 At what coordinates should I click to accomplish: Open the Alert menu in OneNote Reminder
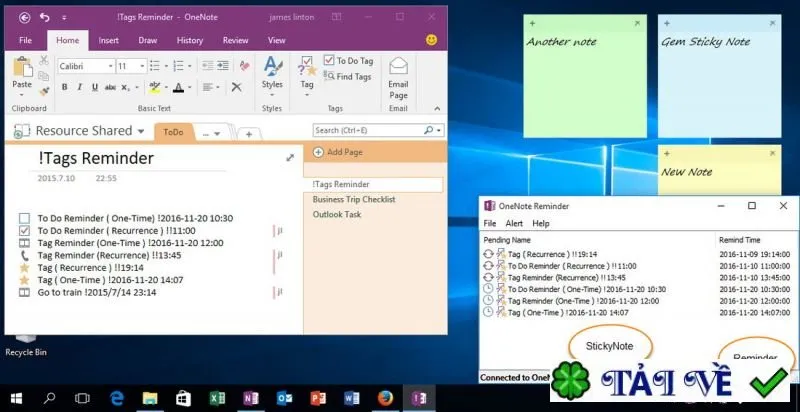point(514,223)
